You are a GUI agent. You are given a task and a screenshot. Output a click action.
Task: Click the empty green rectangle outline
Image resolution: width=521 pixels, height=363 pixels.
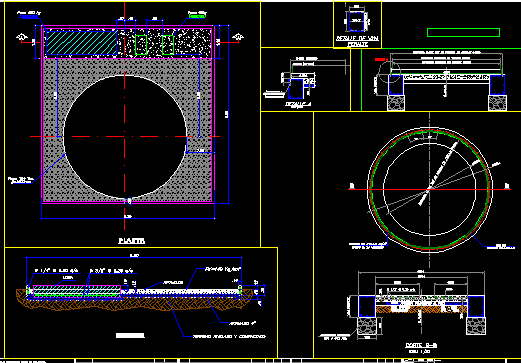[x=463, y=32]
